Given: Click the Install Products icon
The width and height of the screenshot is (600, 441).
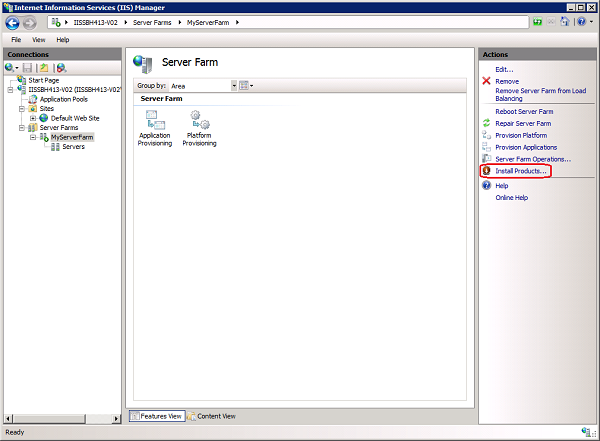Looking at the screenshot, I should [486, 170].
